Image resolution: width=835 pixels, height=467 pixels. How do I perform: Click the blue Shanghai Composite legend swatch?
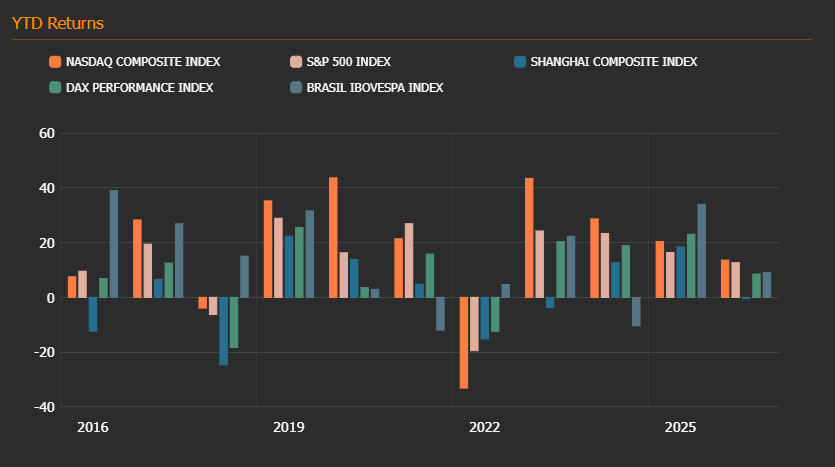click(520, 62)
